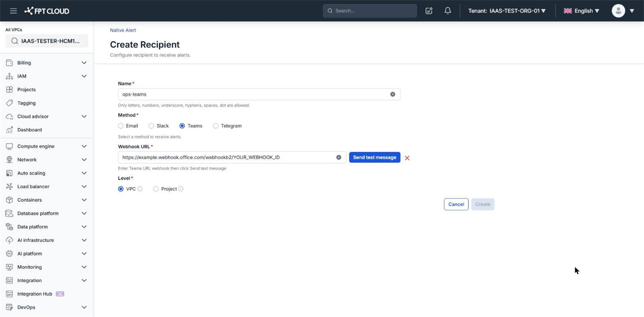Viewport: 644px width, 317px height.
Task: Click the AI infrastructure icon
Action: (9, 241)
